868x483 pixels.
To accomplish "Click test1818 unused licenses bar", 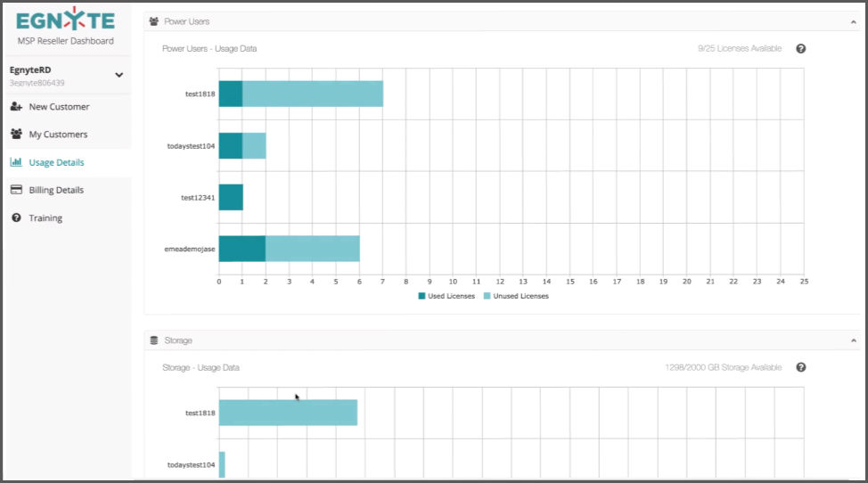I will 312,94.
